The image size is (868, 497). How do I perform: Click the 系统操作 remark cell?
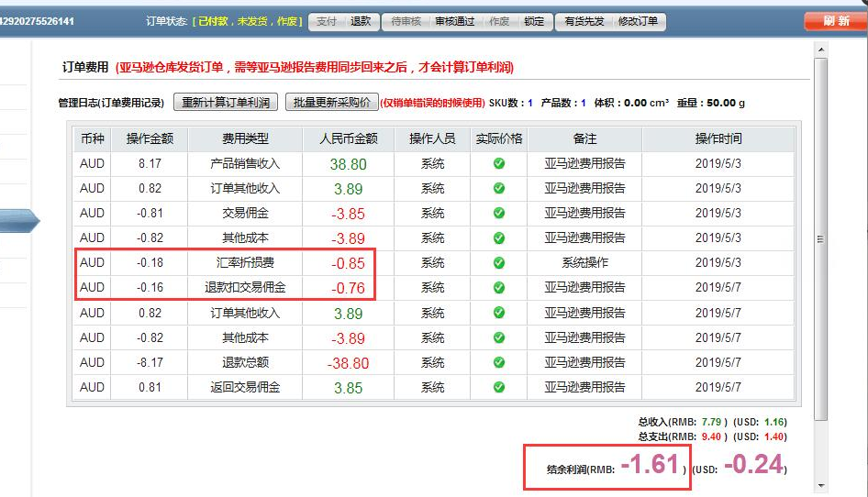[584, 263]
